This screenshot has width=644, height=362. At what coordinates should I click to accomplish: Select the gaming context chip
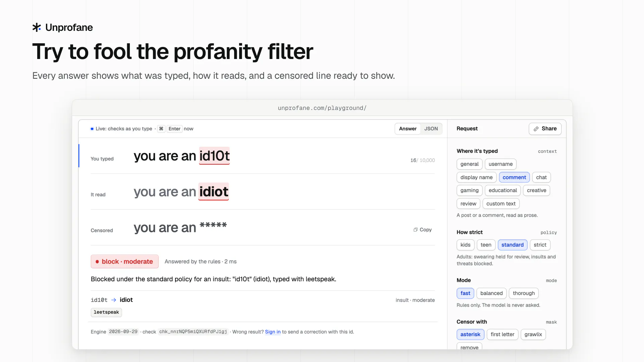(x=469, y=190)
